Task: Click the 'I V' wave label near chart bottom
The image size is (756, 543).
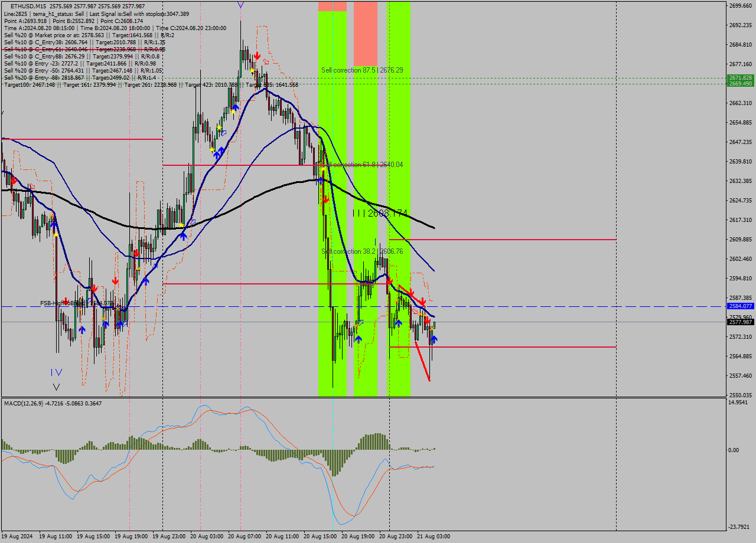Action: click(56, 372)
